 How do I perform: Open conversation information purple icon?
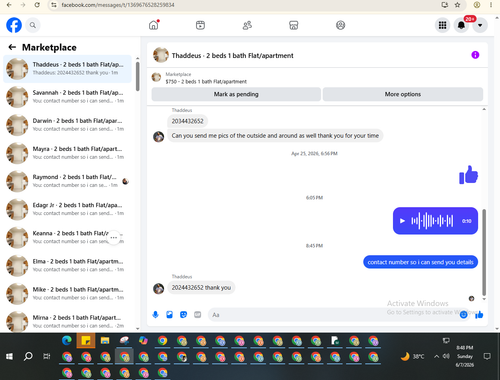[475, 55]
